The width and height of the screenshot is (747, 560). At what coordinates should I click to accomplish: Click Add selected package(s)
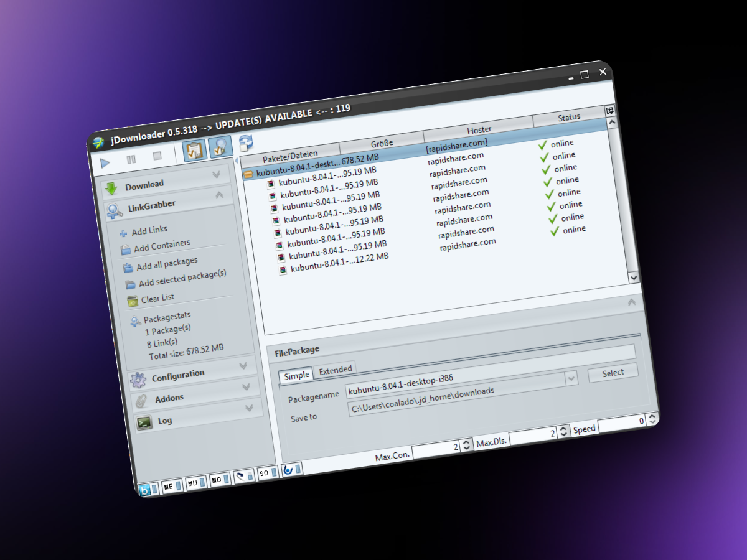coord(182,278)
